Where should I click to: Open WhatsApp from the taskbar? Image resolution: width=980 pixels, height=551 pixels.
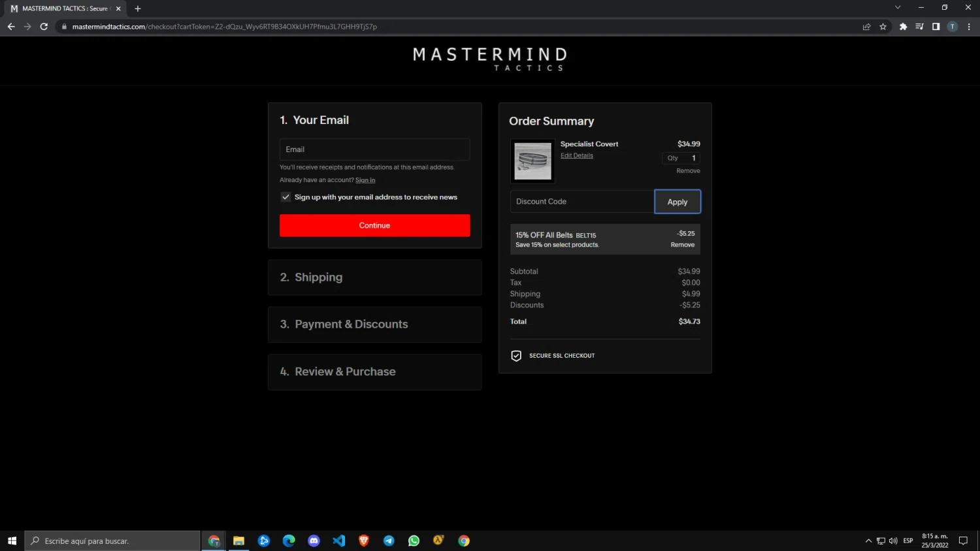(414, 541)
